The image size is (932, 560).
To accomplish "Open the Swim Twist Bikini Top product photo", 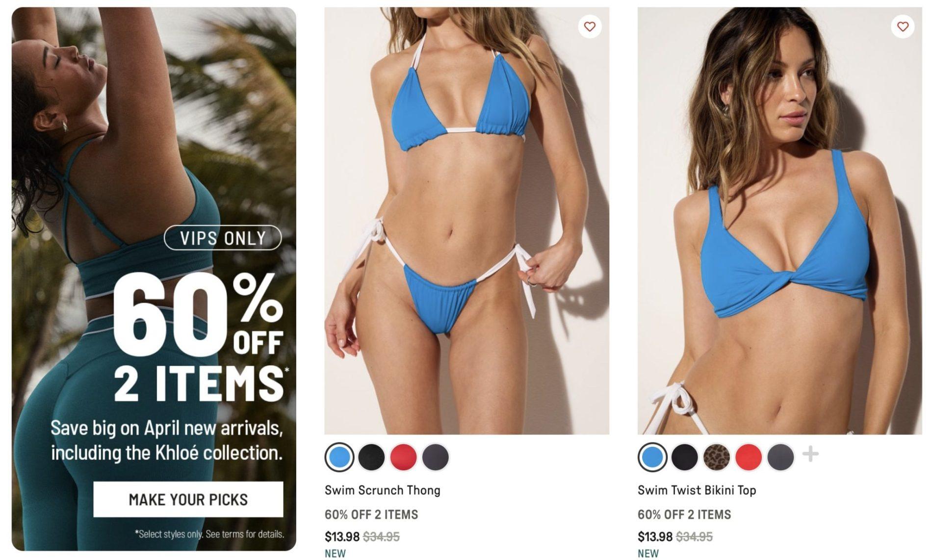I will [779, 221].
